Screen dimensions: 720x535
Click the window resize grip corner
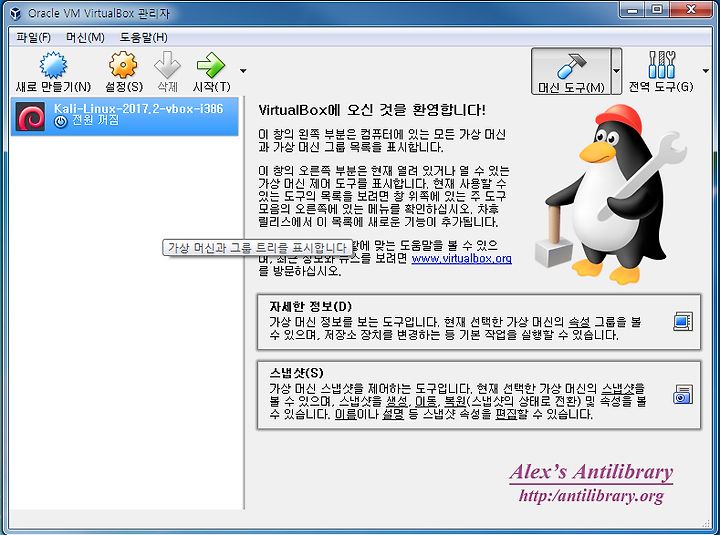tap(707, 524)
